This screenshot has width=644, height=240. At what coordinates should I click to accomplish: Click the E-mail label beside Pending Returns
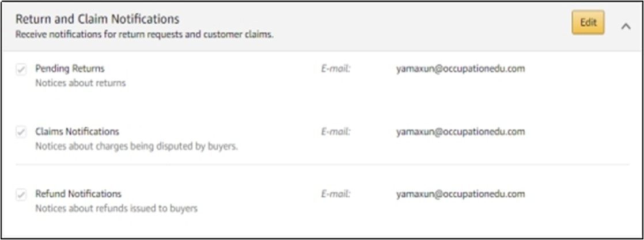pos(336,68)
